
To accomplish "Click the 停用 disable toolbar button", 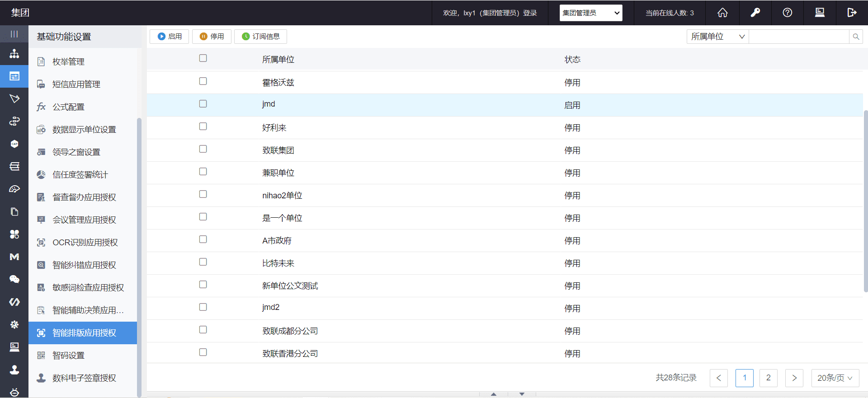I will coord(212,37).
